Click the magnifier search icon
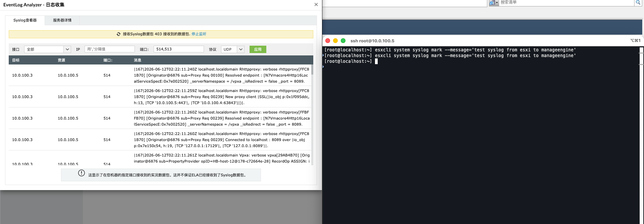Image resolution: width=644 pixels, height=224 pixels. tap(638, 3)
